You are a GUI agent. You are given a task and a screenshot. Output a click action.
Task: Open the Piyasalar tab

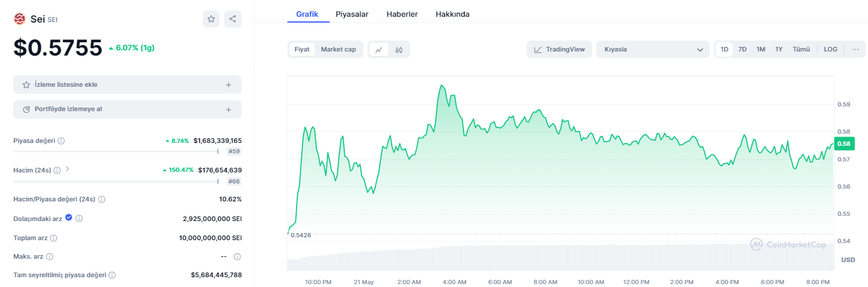(x=352, y=14)
